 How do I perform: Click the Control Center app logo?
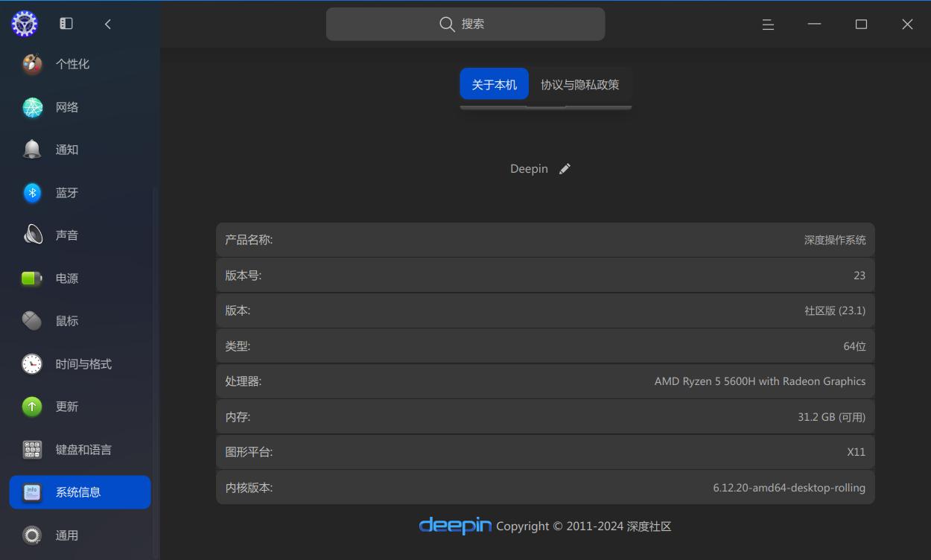coord(25,24)
